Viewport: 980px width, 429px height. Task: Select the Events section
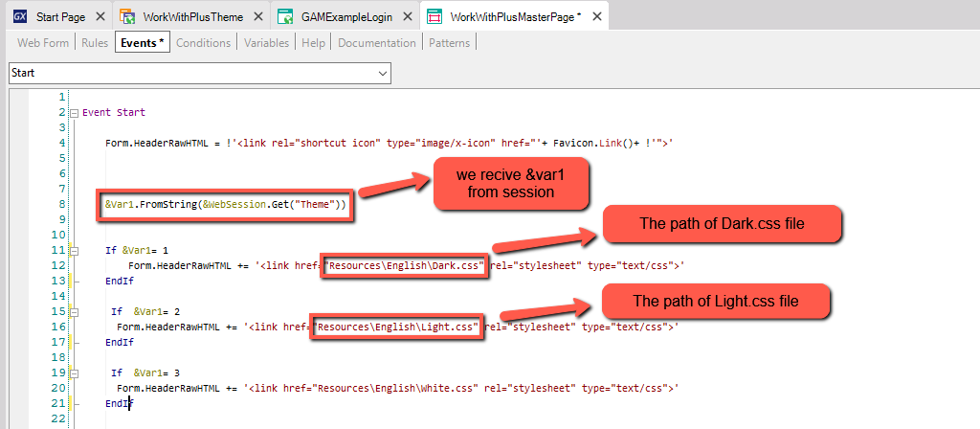point(143,42)
